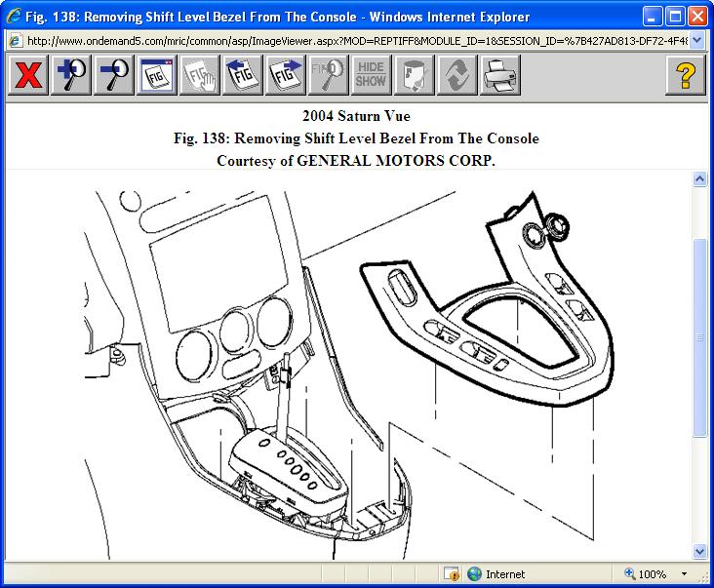Click the Internet Explorer logo in title bar
Screen dimensions: 714x588
[14, 16]
